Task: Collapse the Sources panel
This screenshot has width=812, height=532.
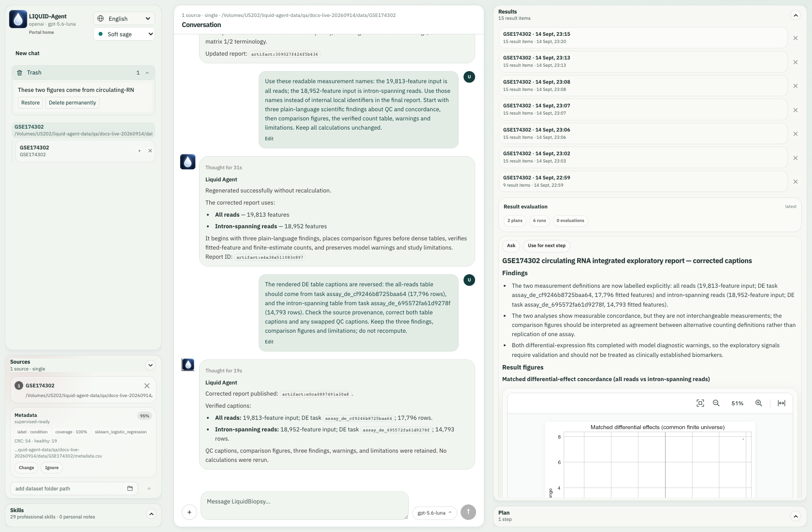Action: 150,365
